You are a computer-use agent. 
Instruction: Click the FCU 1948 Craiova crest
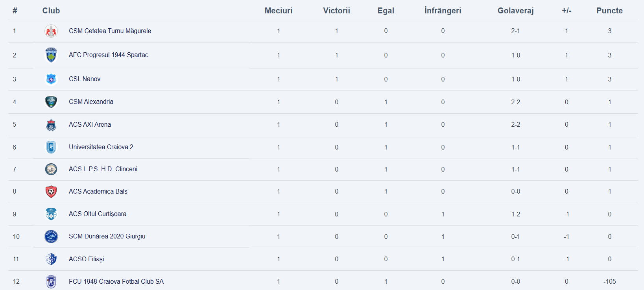click(x=51, y=281)
